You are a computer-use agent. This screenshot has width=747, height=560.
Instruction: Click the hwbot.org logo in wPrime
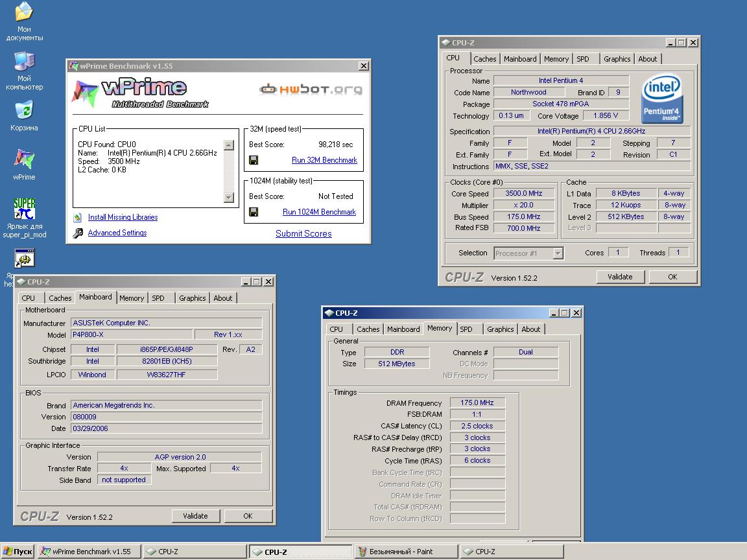pos(311,89)
